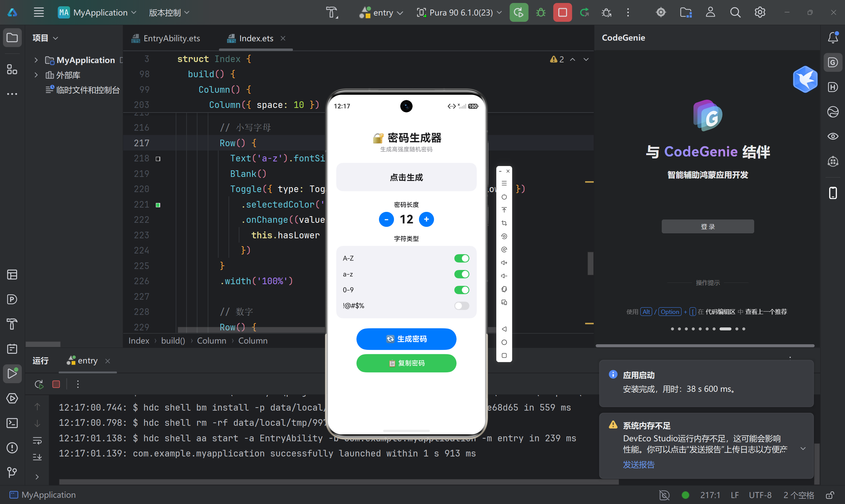Go to next highlighted warning arrow
845x504 pixels.
click(x=586, y=59)
